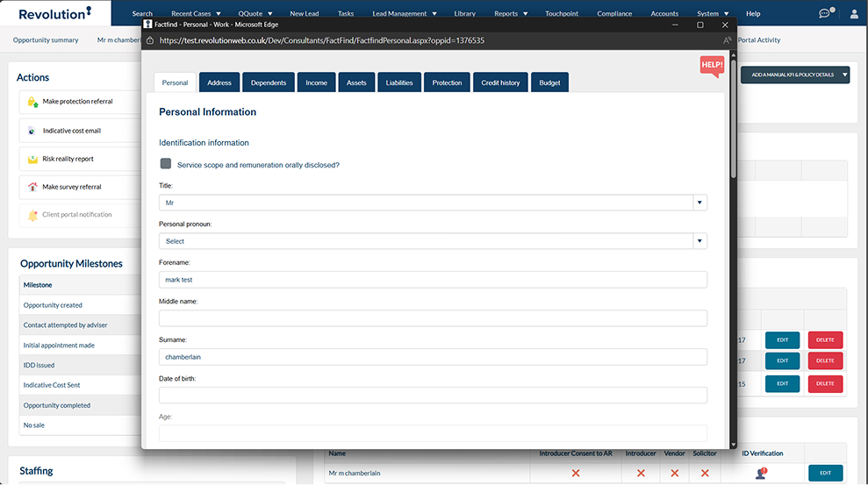Toggle the red X under Solicitor column
The width and height of the screenshot is (868, 485).
click(704, 473)
